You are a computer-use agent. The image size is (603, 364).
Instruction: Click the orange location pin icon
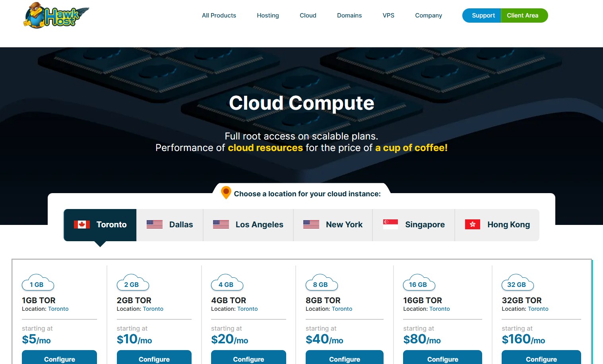point(226,193)
